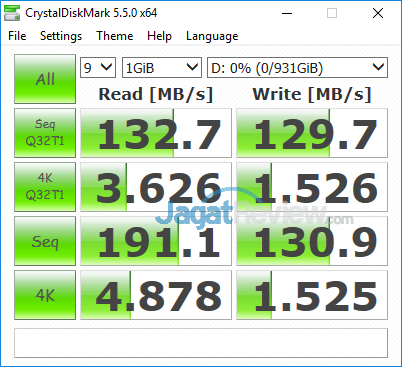
Task: Click the 4K Q32T1 read result 3.626
Action: pos(156,187)
